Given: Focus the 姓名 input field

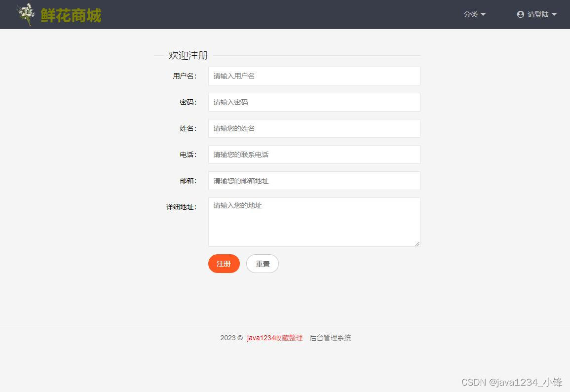Looking at the screenshot, I should 314,128.
